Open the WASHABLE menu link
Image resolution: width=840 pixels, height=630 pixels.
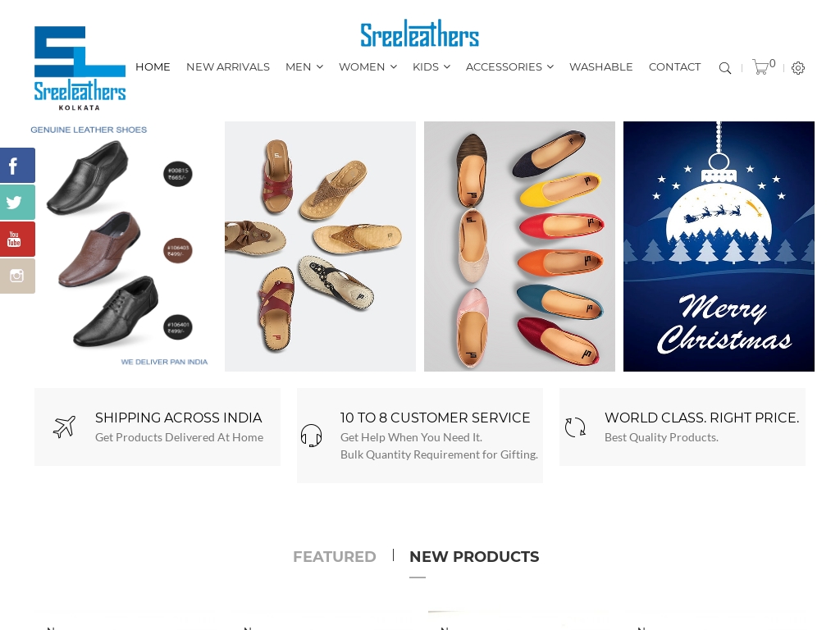(600, 67)
